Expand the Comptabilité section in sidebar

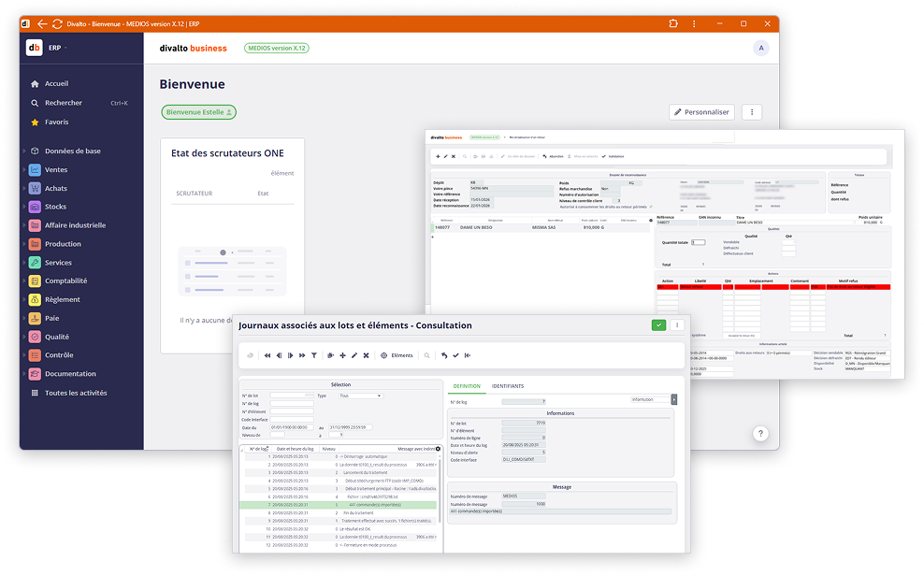[x=65, y=281]
